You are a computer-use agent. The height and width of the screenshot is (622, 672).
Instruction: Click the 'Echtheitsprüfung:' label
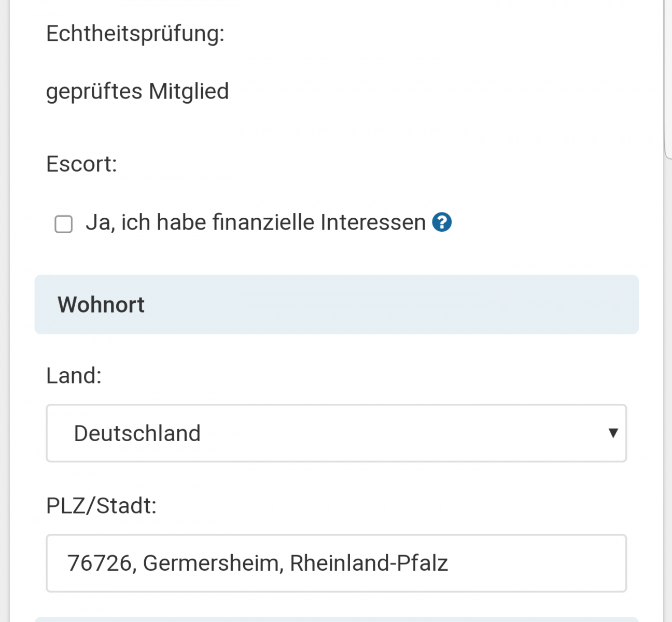135,34
